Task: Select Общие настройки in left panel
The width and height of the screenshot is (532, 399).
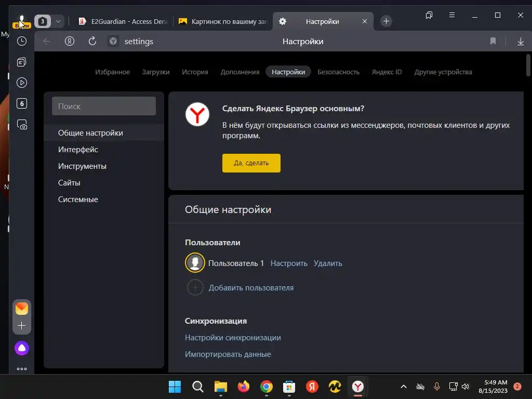Action: 104,132
